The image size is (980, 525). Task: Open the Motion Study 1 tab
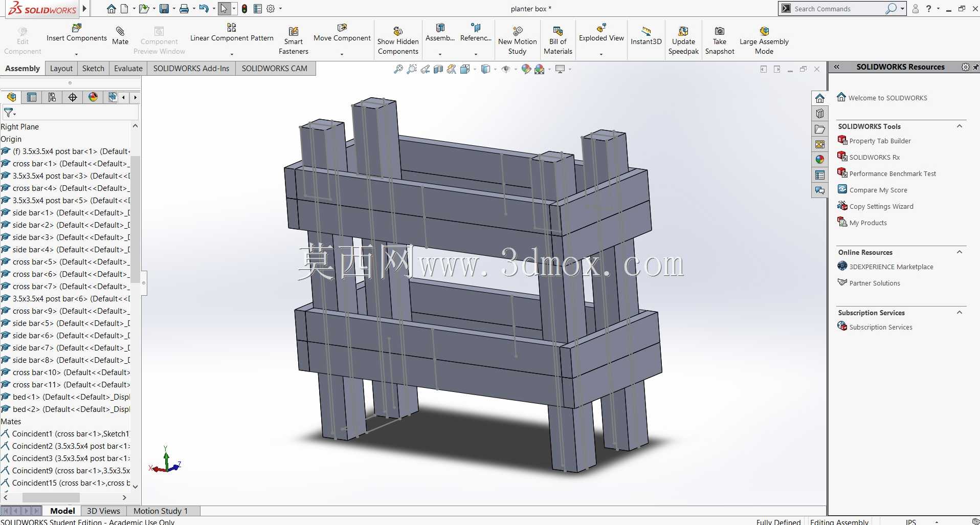pyautogui.click(x=161, y=511)
